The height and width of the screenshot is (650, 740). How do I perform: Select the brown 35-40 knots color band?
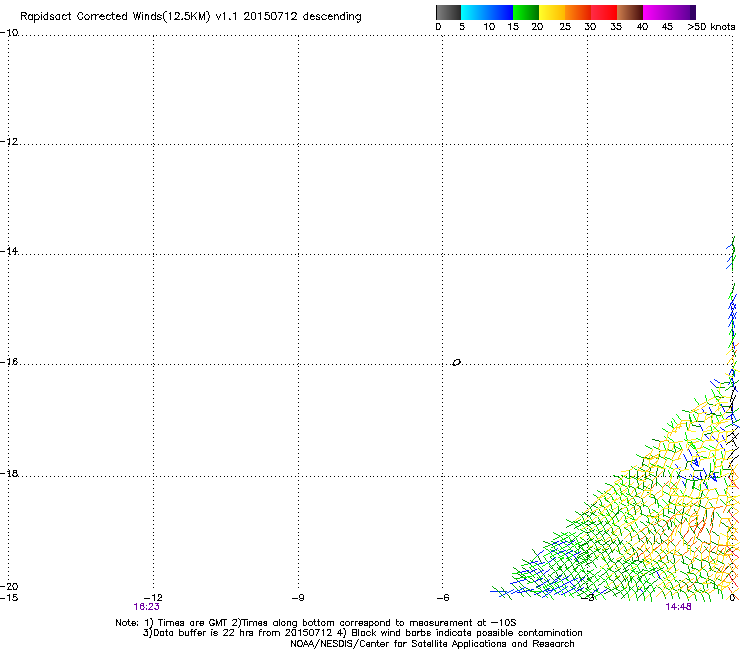pos(630,12)
